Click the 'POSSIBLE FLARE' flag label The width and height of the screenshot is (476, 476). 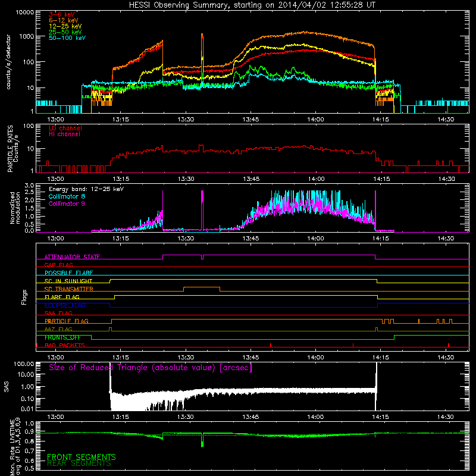click(68, 273)
